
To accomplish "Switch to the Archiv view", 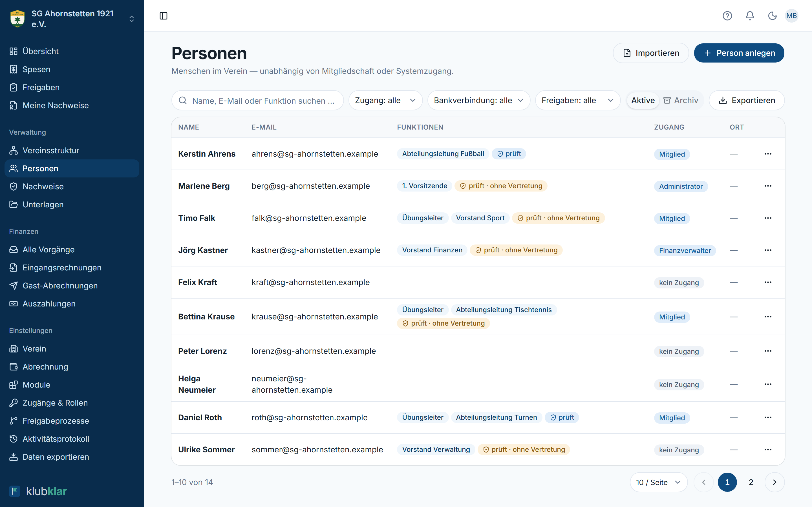I will tap(681, 100).
